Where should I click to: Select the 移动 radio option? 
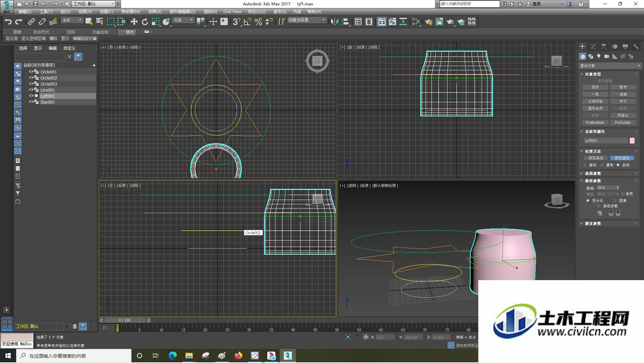coord(585,165)
